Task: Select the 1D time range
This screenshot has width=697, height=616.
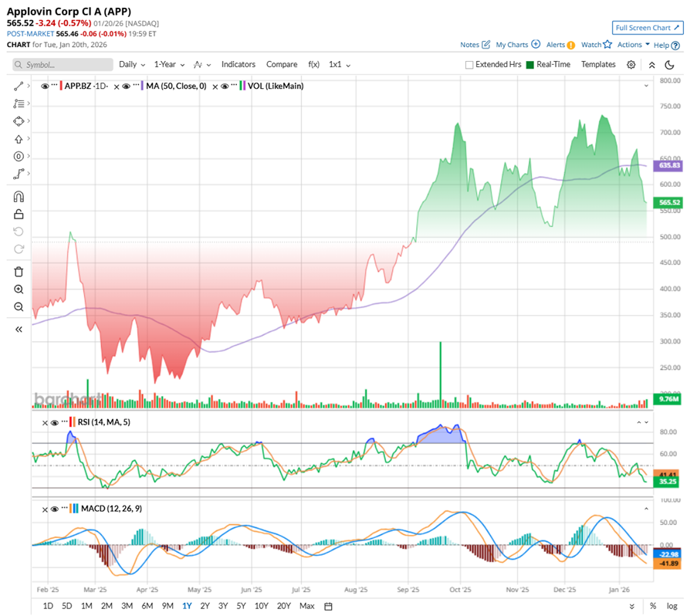Action: [48, 606]
